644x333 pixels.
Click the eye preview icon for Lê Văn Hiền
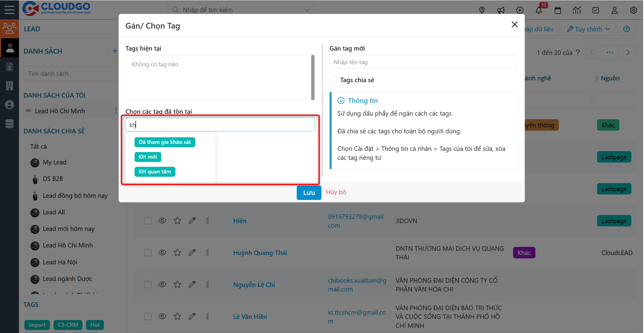162,316
